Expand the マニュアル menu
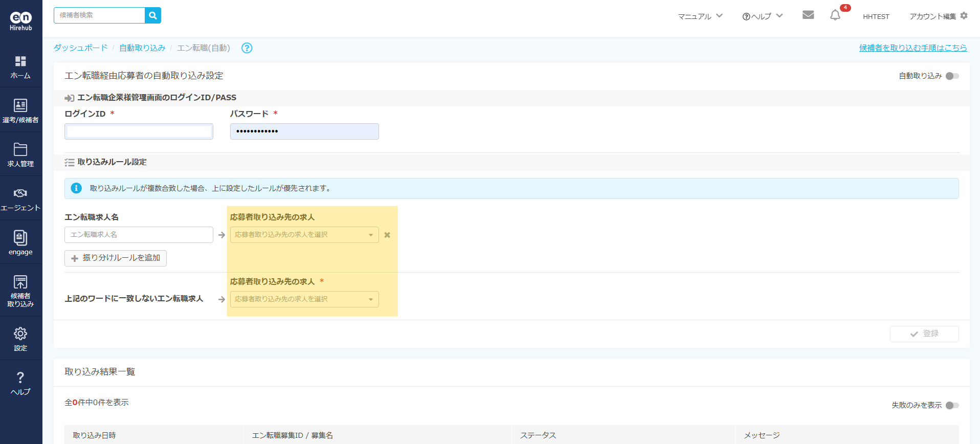The image size is (980, 444). 700,16
